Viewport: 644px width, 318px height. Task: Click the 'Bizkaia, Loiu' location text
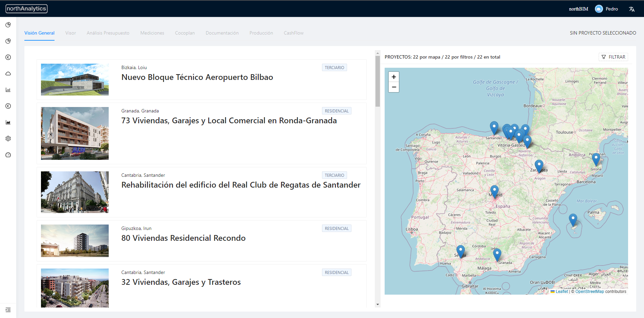tap(134, 67)
